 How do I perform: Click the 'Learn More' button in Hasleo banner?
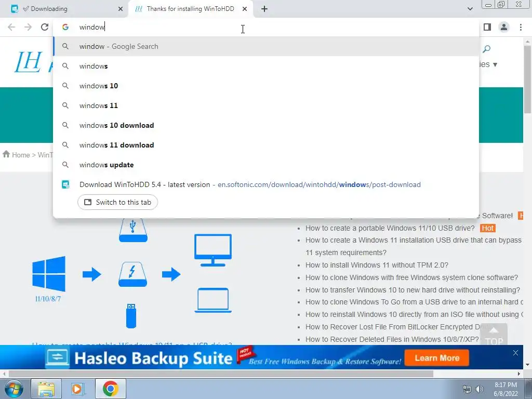point(436,358)
